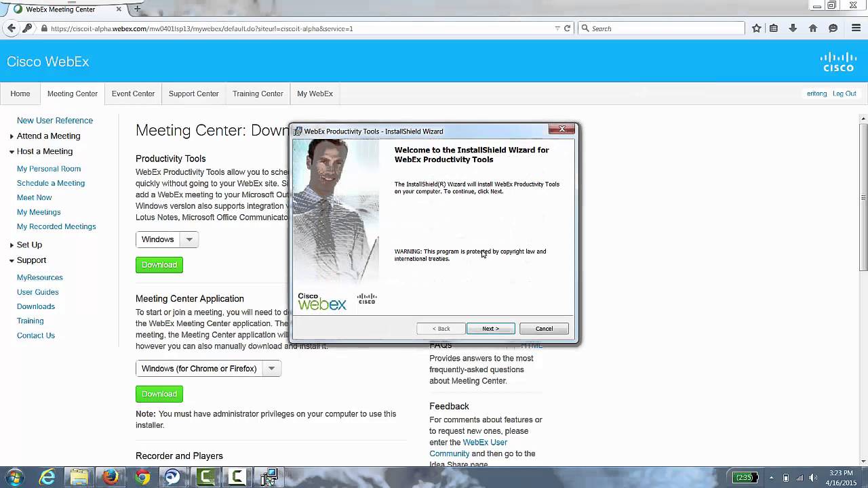The height and width of the screenshot is (488, 868).
Task: Download the Meeting Center Application
Action: coord(159,394)
